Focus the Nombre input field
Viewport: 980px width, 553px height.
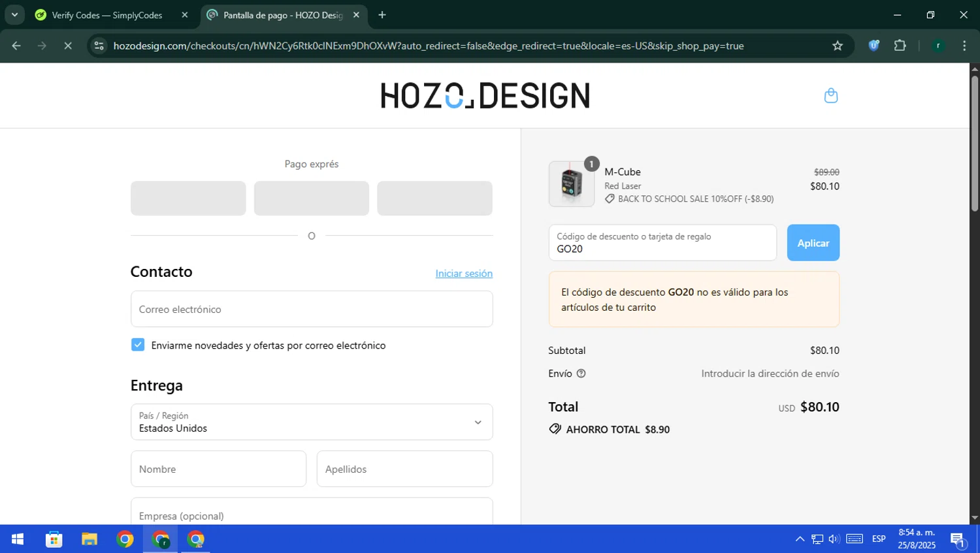point(218,469)
